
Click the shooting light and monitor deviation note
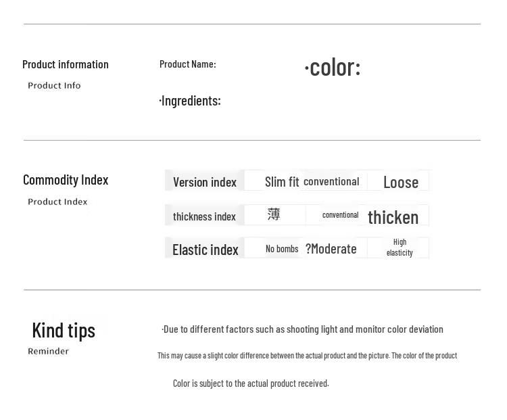tap(303, 329)
